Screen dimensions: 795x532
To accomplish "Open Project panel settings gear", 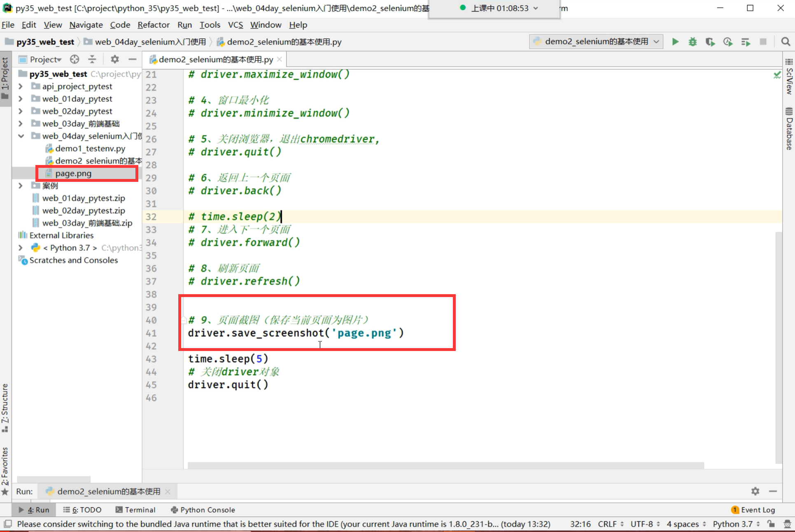I will pyautogui.click(x=115, y=59).
